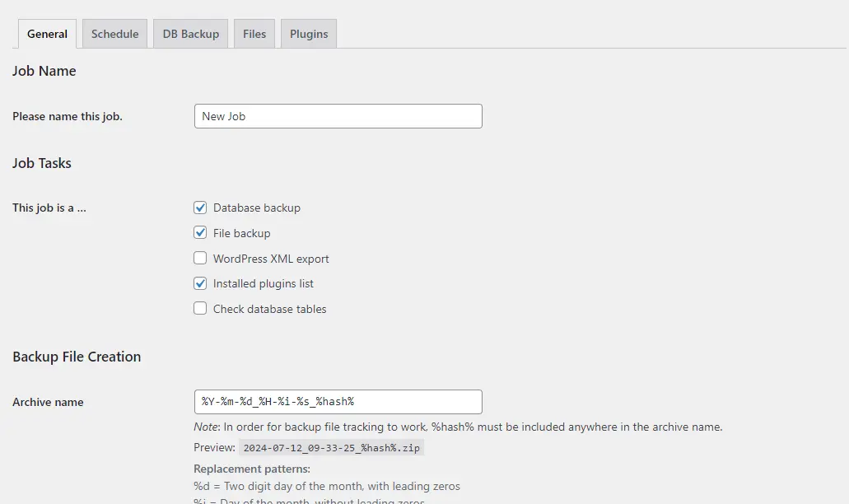849x504 pixels.
Task: Click the Archive name input field
Action: pyautogui.click(x=338, y=402)
